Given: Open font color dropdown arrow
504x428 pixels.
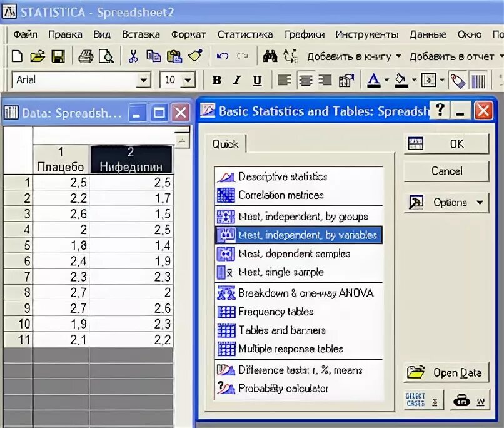Looking at the screenshot, I should (x=386, y=80).
